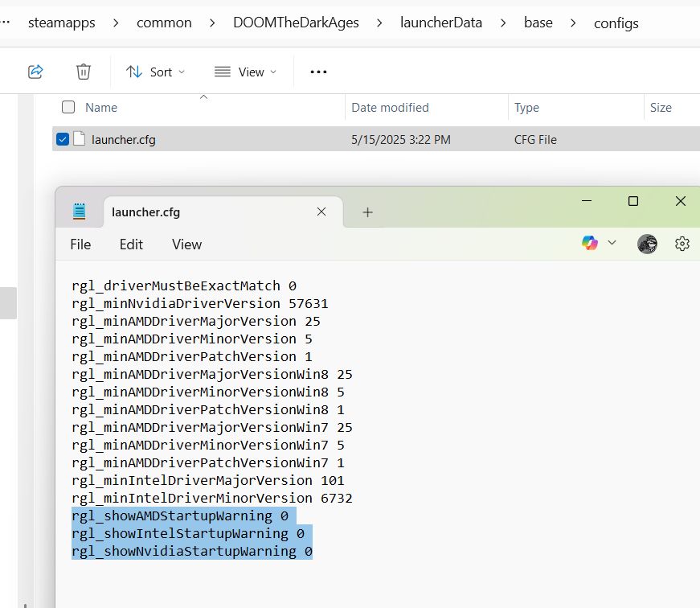The height and width of the screenshot is (608, 700).
Task: Click the rgl_minAMDDriverPatchVersion 1 line
Action: click(192, 357)
